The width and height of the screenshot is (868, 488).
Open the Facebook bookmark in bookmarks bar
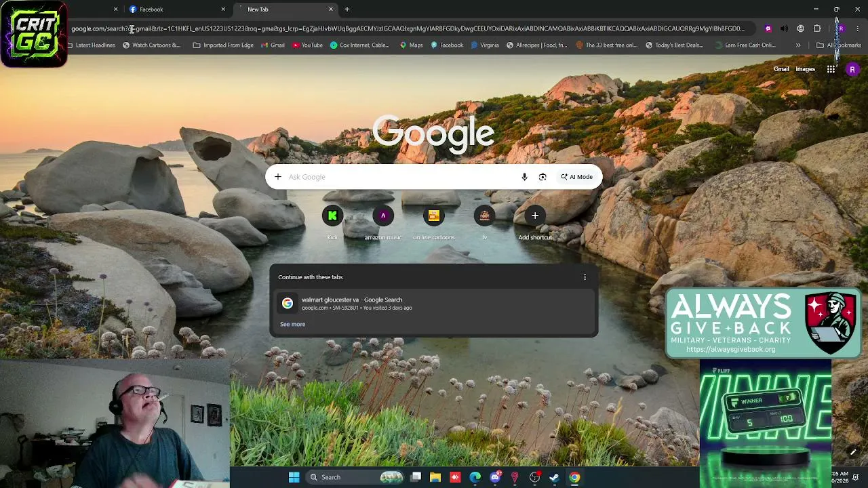click(x=447, y=45)
